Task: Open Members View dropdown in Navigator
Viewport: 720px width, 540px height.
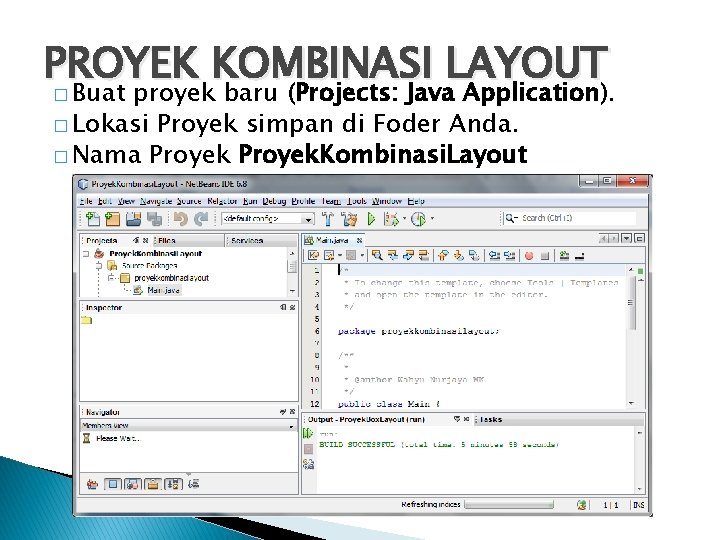Action: (291, 426)
